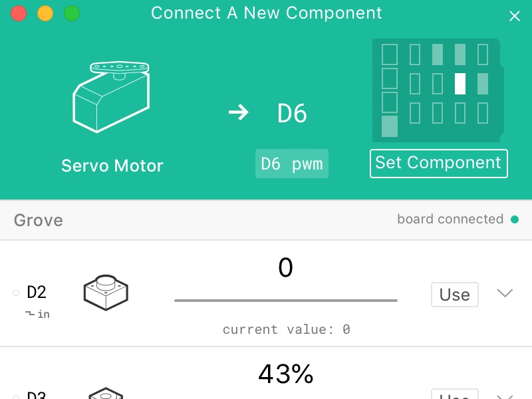Viewport: 532px width, 399px height.
Task: Close the Connect A New Component dialog
Action: (514, 16)
